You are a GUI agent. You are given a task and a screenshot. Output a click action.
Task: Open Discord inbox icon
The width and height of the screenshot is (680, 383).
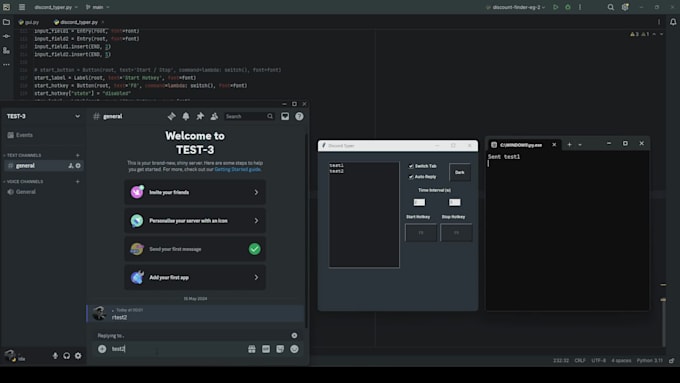(285, 116)
